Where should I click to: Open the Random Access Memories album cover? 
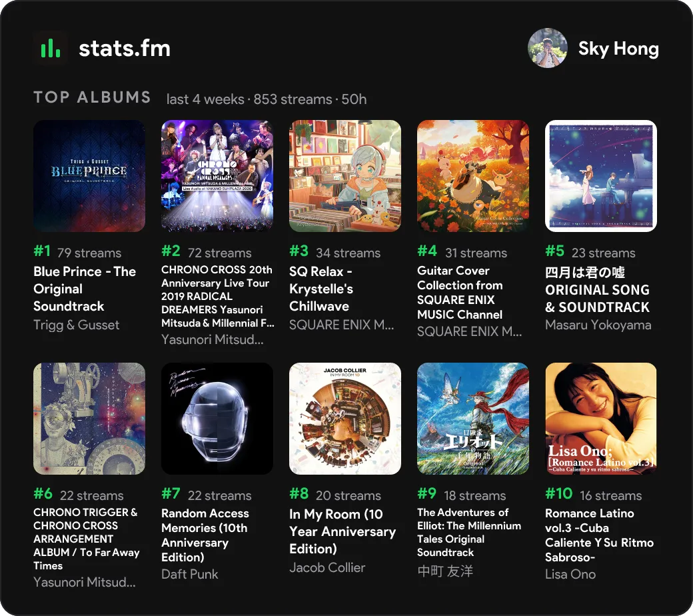pyautogui.click(x=217, y=419)
